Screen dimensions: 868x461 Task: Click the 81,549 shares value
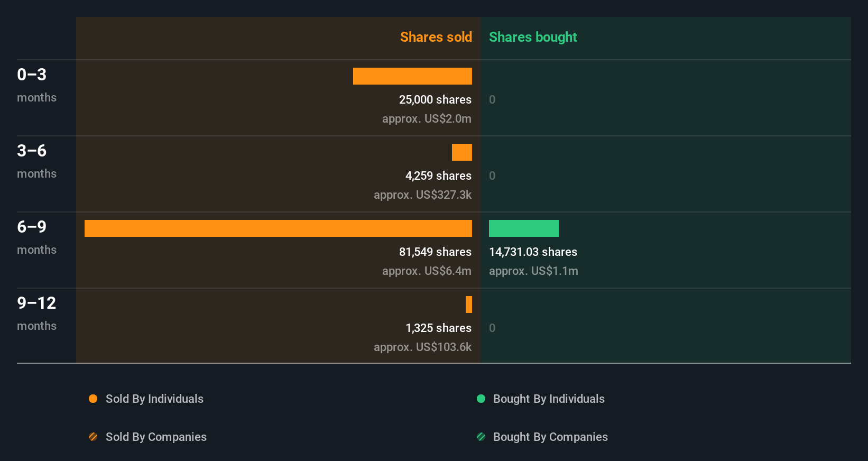[x=435, y=252]
